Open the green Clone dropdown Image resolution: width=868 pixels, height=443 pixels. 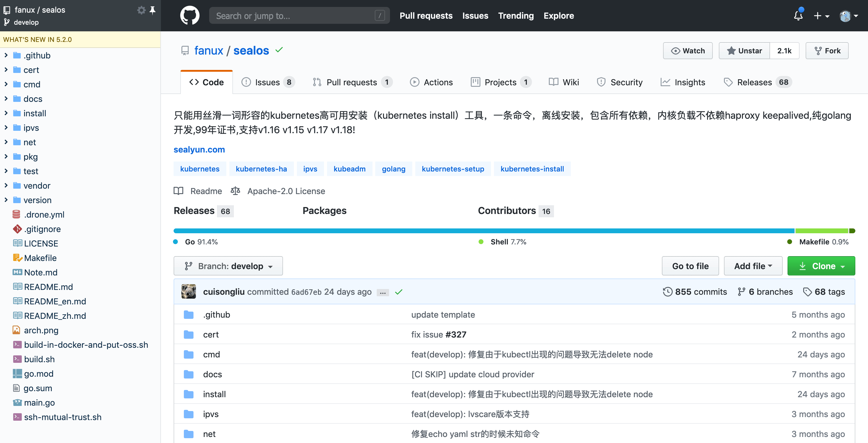coord(821,266)
